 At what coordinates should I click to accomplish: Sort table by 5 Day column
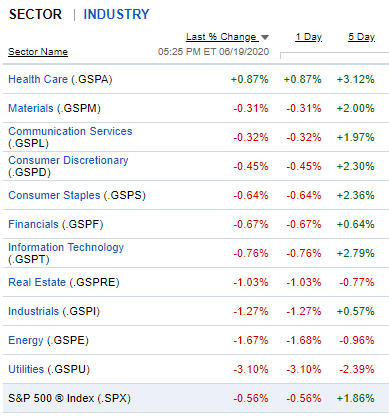tap(362, 37)
